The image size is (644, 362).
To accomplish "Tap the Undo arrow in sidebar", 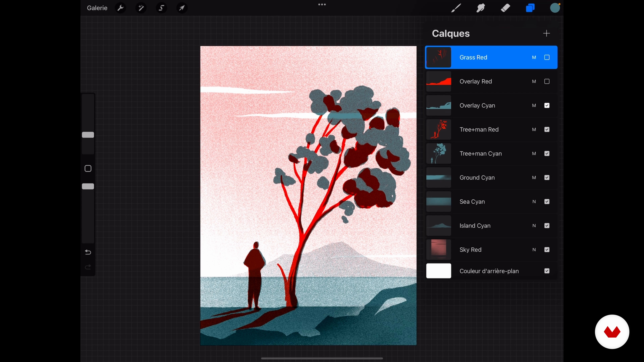I will 88,252.
